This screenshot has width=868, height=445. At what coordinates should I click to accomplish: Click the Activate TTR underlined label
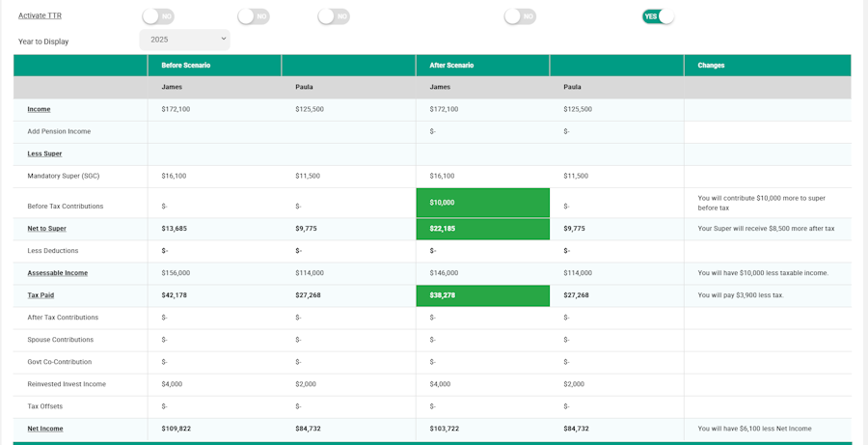40,15
